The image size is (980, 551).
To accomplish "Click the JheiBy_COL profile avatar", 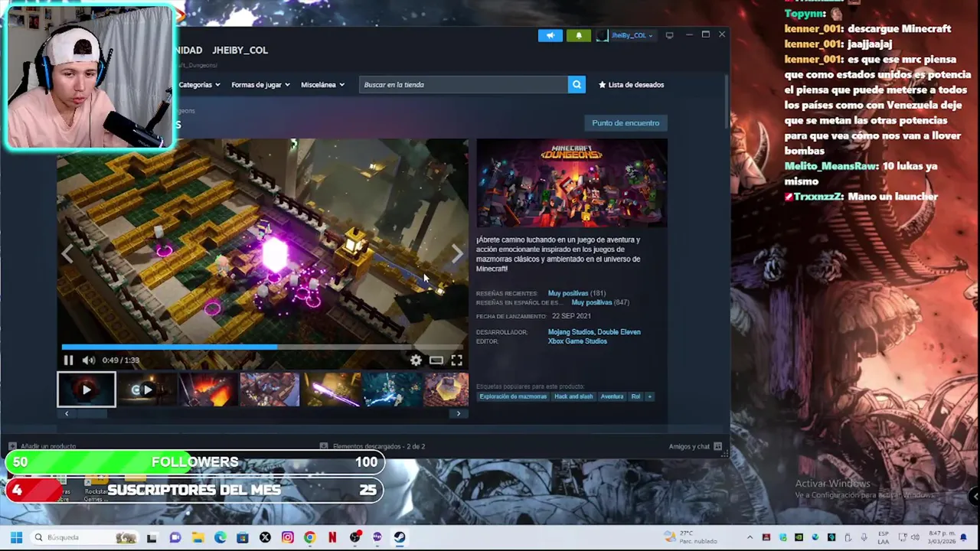I will pos(602,35).
